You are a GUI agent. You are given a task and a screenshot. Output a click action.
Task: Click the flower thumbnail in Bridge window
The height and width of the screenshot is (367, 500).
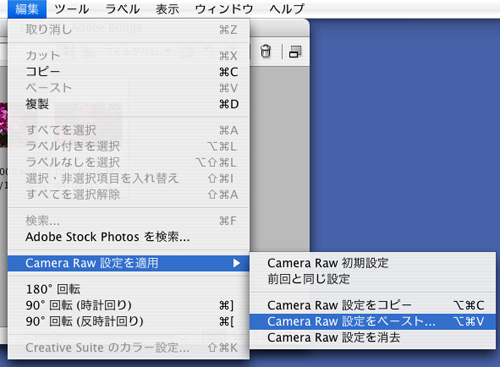tap(4, 125)
